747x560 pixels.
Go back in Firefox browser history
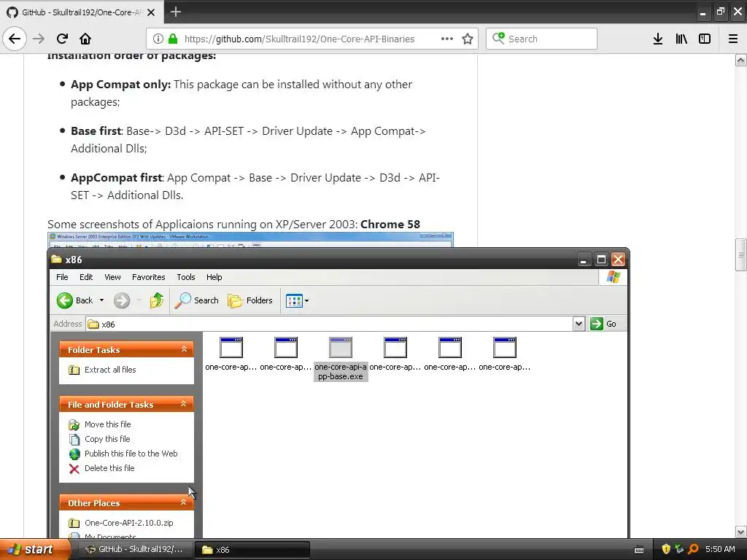tap(15, 39)
